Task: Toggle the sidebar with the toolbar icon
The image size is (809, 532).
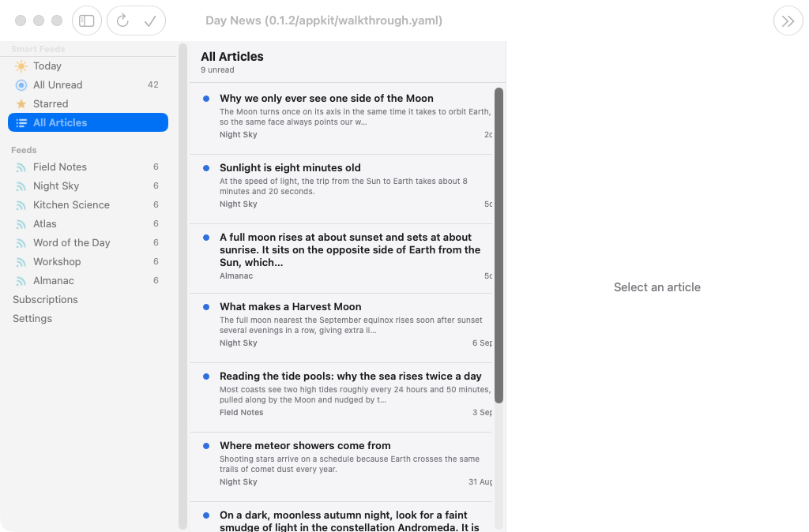Action: pyautogui.click(x=87, y=21)
